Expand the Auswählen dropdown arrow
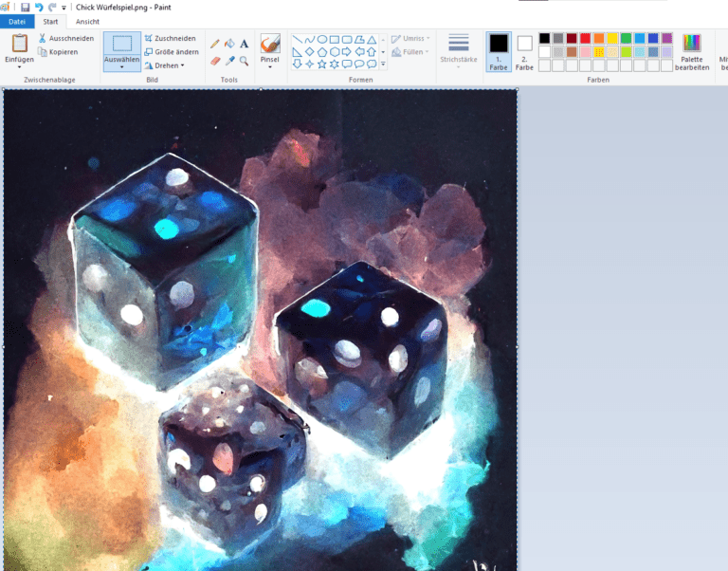The image size is (728, 571). (121, 67)
